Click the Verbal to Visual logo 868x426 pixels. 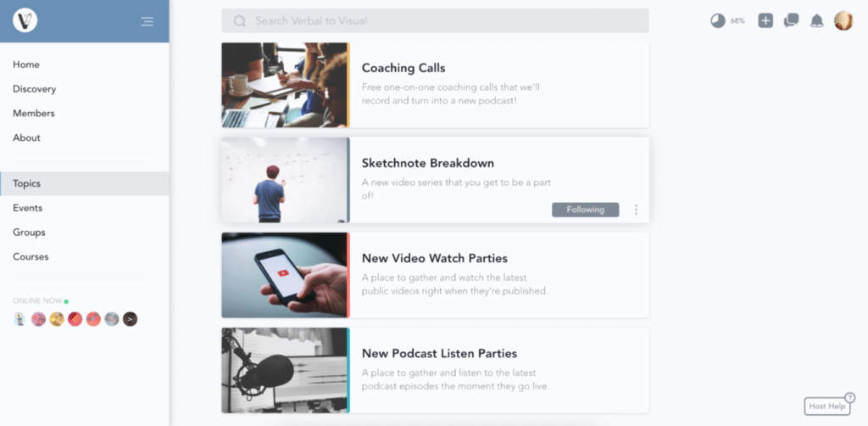coord(25,21)
